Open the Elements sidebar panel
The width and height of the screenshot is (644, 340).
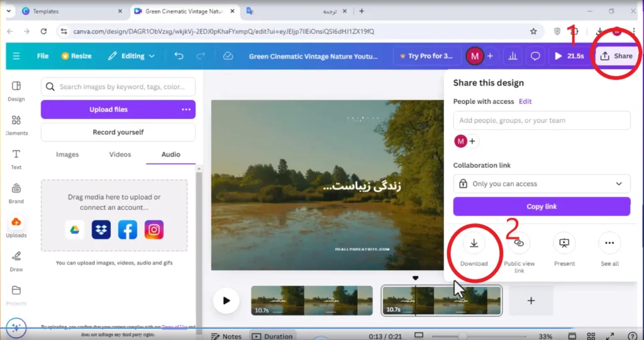(16, 125)
